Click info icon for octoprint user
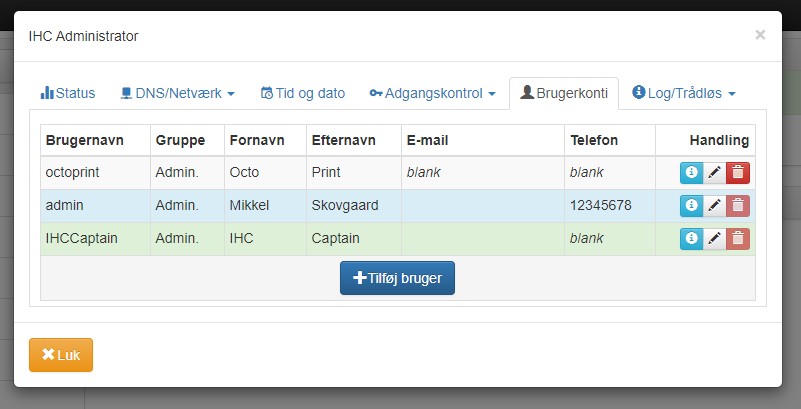 coord(691,173)
